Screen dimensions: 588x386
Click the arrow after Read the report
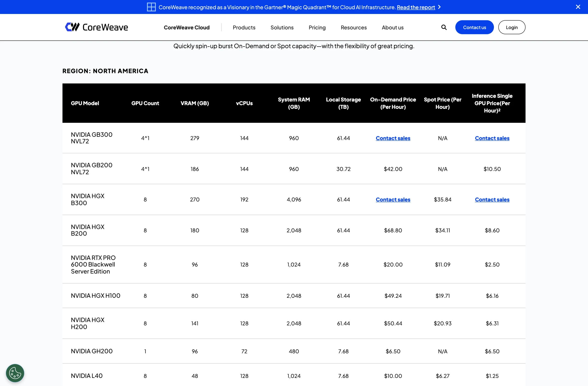[439, 7]
